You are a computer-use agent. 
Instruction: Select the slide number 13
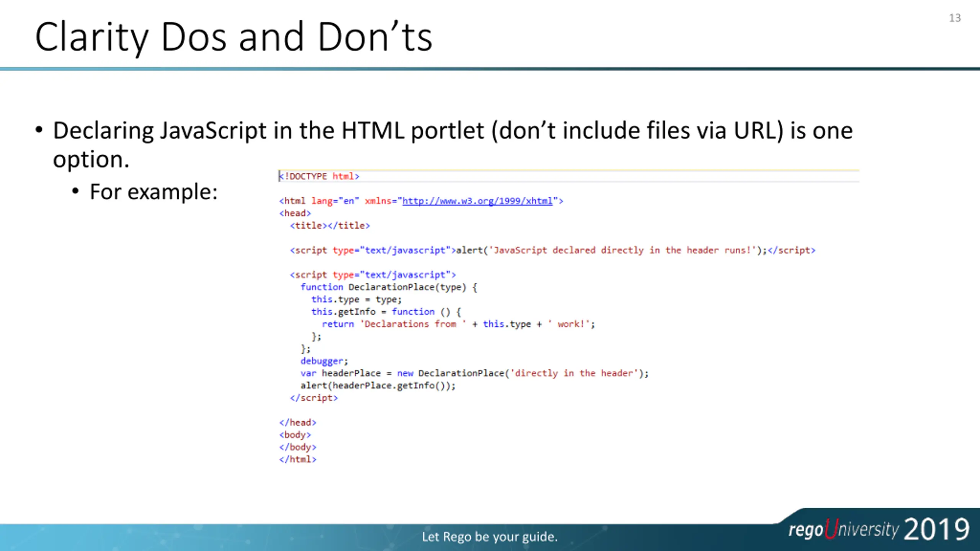click(x=955, y=18)
